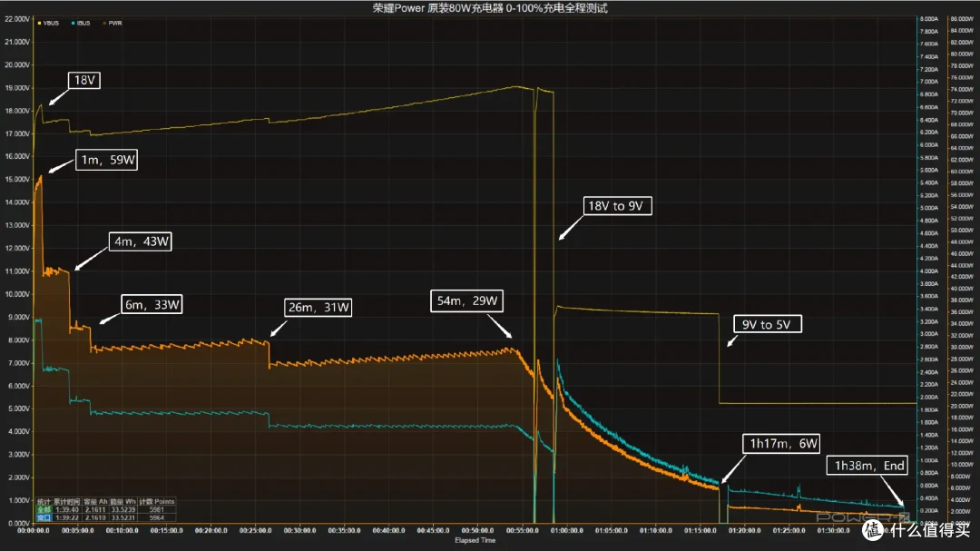Viewport: 980px width, 551px height.
Task: Click the 01:15:00.0 time axis tick
Action: pos(700,530)
